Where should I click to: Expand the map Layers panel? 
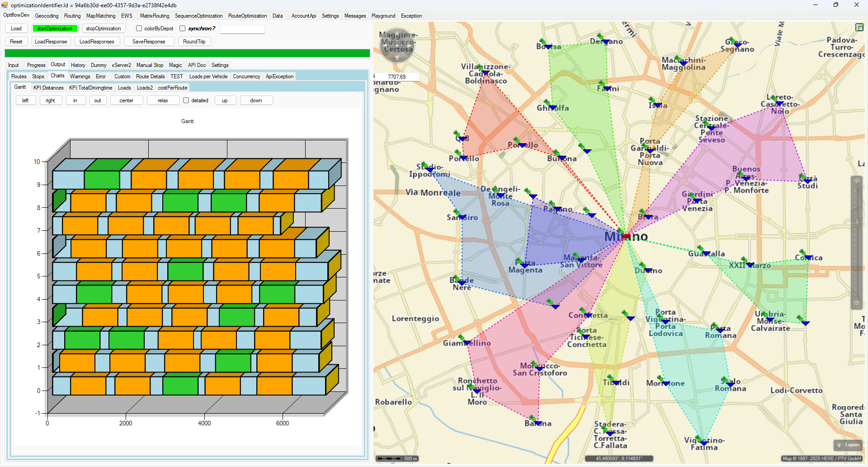(848, 445)
